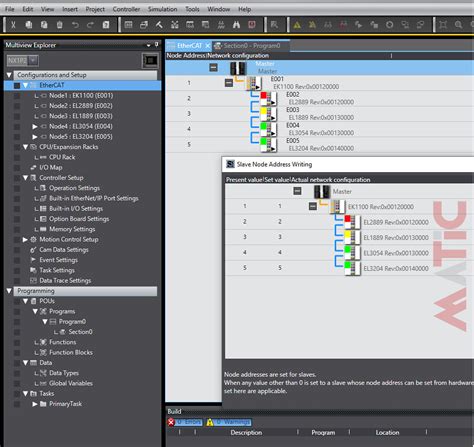This screenshot has width=474, height=447.
Task: Click the Undo arrow in toolbar
Action: point(75,25)
